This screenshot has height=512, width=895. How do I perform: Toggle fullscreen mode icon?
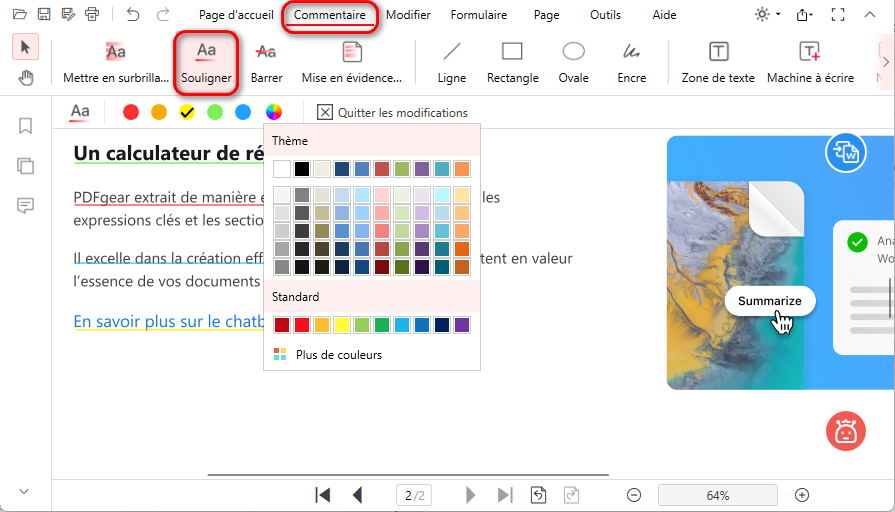click(838, 14)
